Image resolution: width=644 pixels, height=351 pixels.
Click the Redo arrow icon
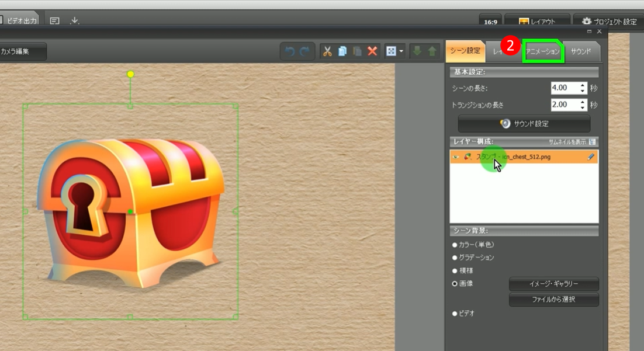304,51
